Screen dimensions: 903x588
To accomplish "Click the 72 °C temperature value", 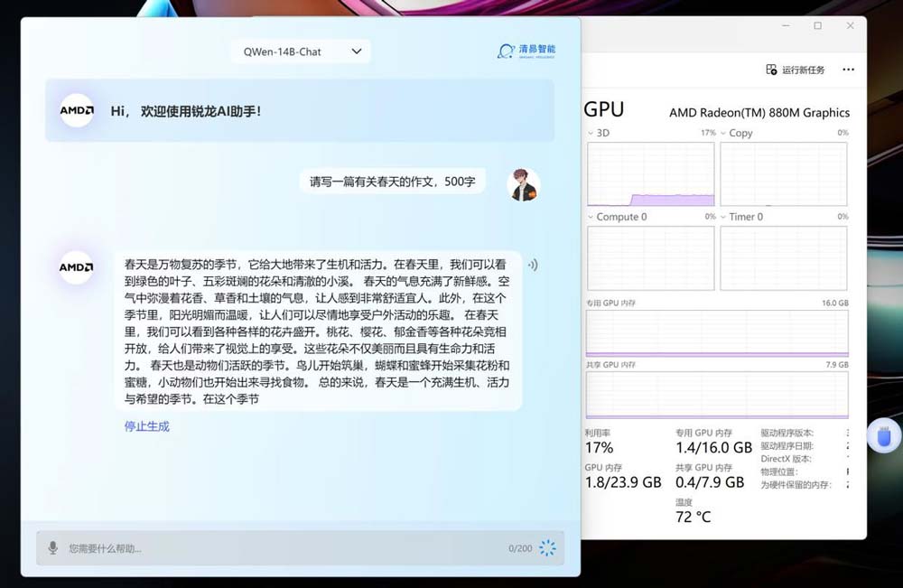I will [694, 517].
